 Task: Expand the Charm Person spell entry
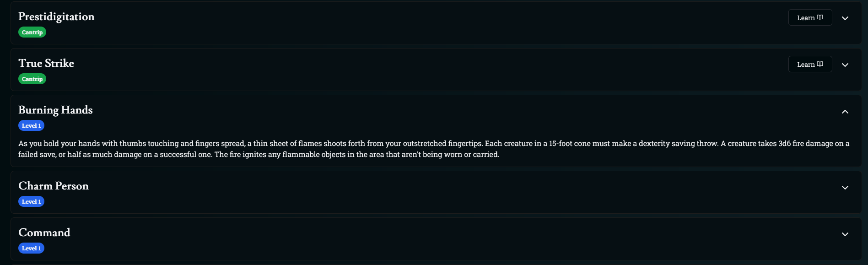(x=845, y=188)
